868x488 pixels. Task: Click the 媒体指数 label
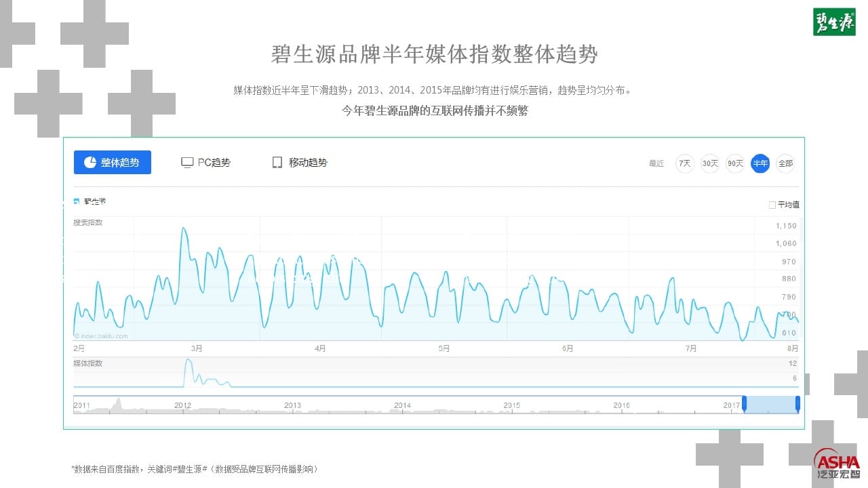[88, 364]
